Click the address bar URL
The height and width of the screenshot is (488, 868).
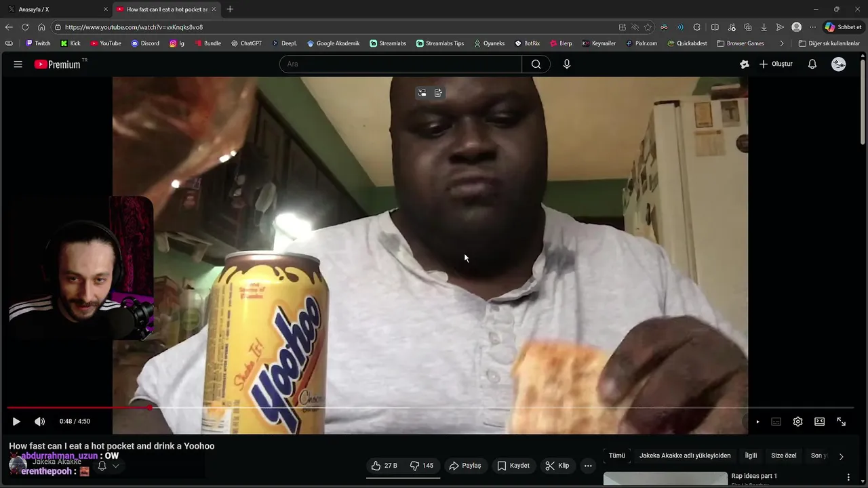134,27
